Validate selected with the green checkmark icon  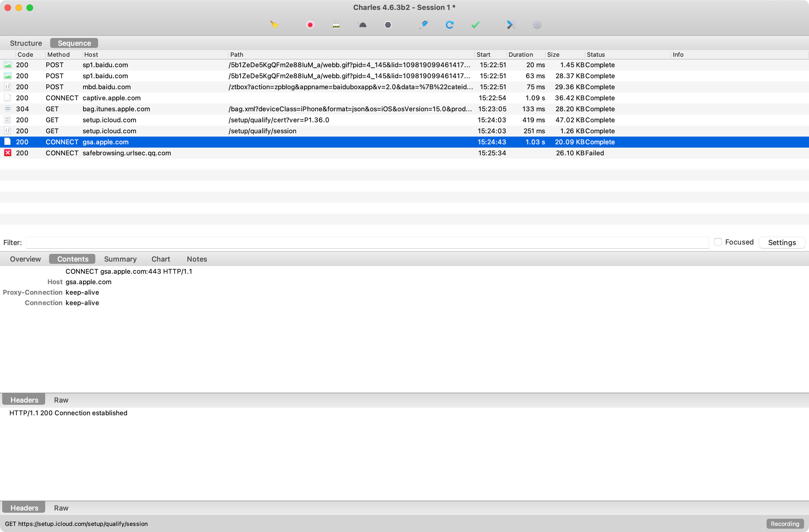(x=475, y=25)
